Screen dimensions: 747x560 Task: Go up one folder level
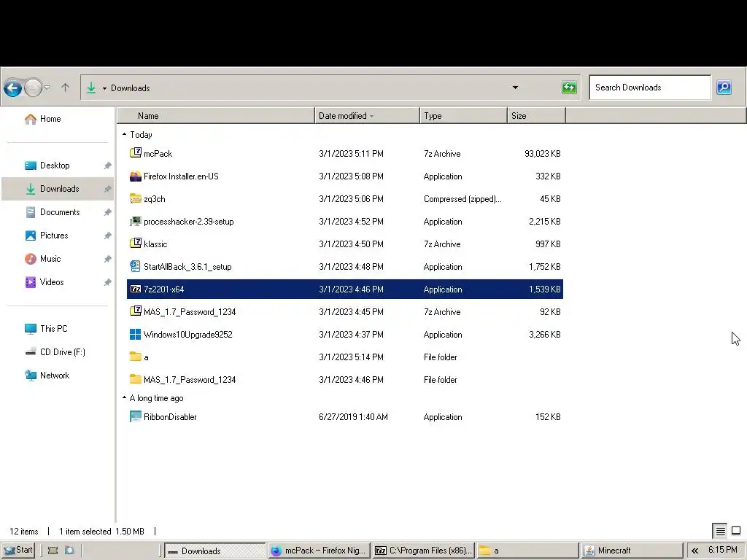tap(65, 87)
